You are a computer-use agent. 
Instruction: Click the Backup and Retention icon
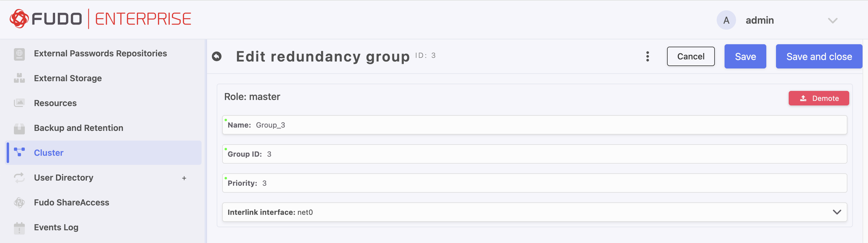19,128
